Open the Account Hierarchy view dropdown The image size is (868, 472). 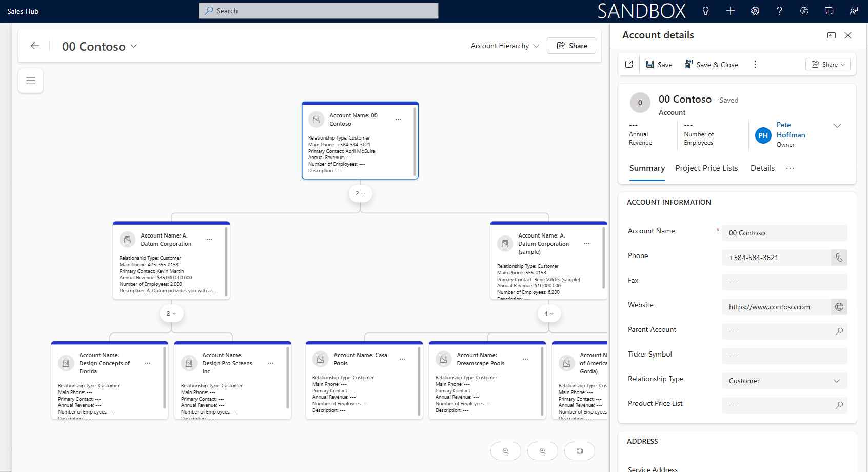click(x=505, y=46)
